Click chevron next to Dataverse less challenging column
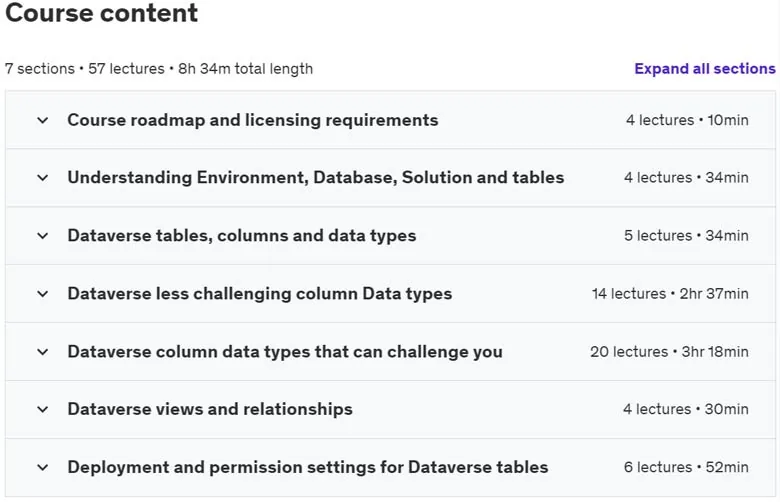This screenshot has height=502, width=780. pos(43,294)
